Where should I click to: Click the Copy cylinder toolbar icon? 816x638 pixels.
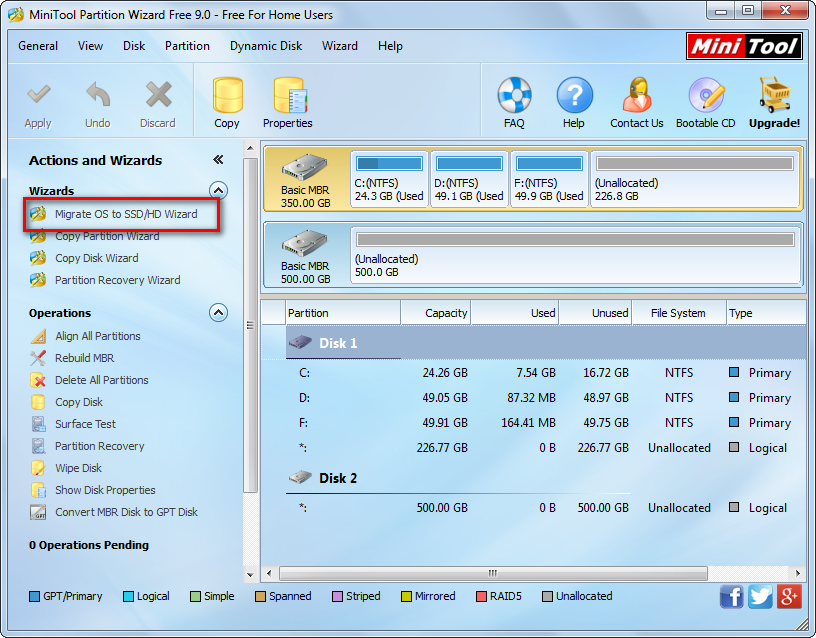click(227, 95)
